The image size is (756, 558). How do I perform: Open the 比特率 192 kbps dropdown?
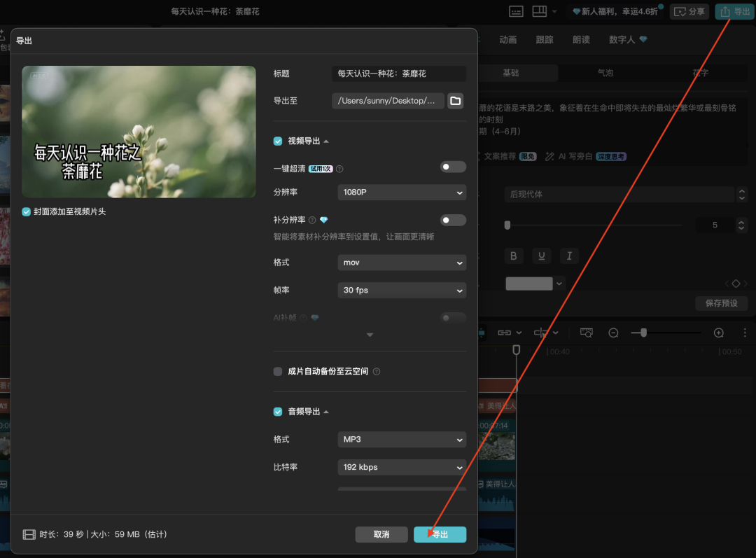[x=402, y=467]
